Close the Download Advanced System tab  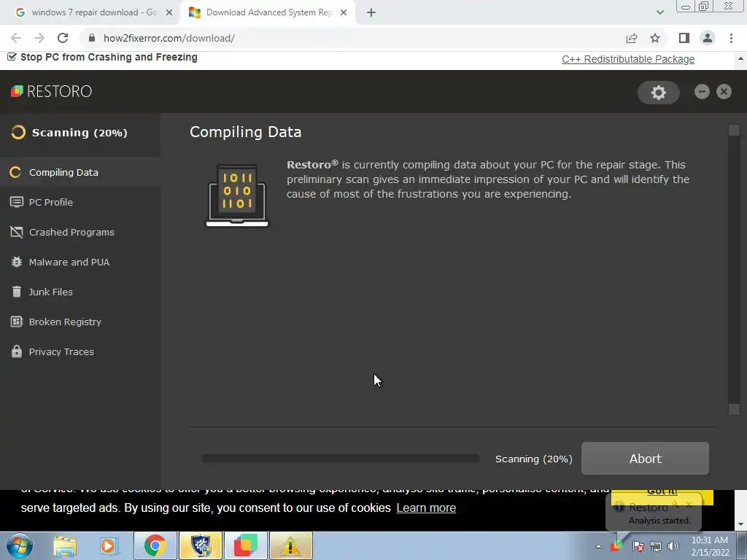click(x=344, y=12)
